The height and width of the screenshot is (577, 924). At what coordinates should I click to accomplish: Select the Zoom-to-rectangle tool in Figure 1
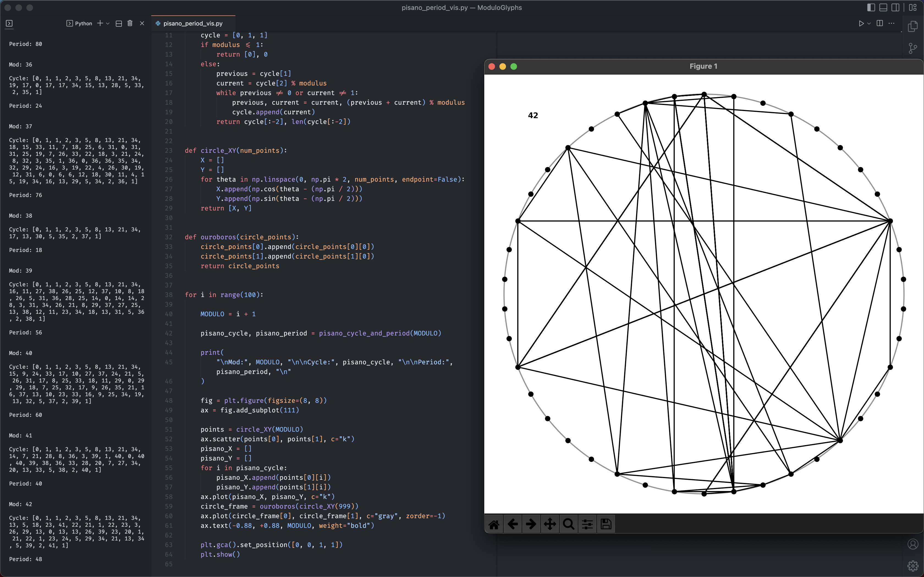point(568,524)
